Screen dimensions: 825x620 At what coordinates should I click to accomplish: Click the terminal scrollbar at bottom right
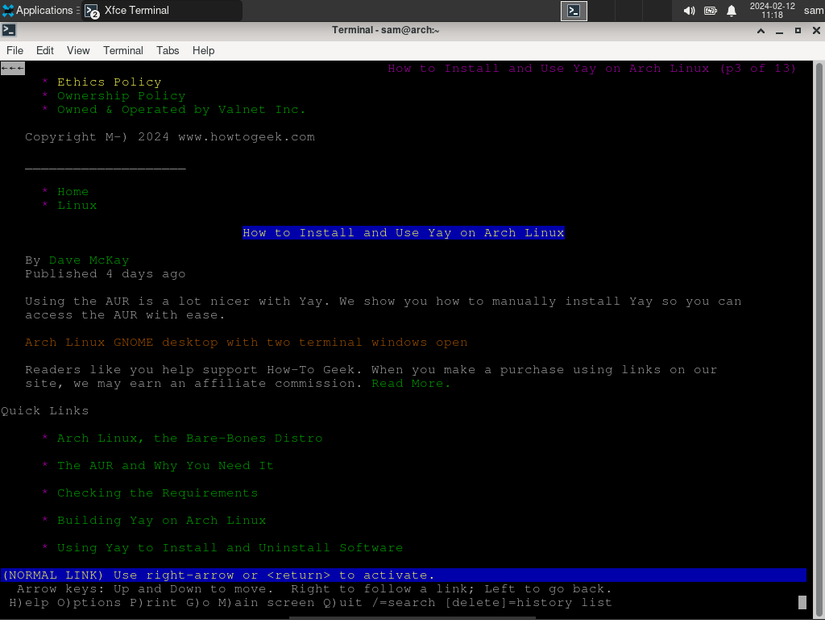point(801,602)
